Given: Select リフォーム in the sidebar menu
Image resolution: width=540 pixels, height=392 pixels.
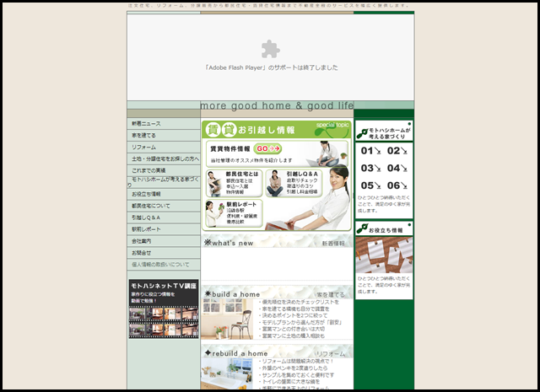Looking at the screenshot, I should 164,147.
